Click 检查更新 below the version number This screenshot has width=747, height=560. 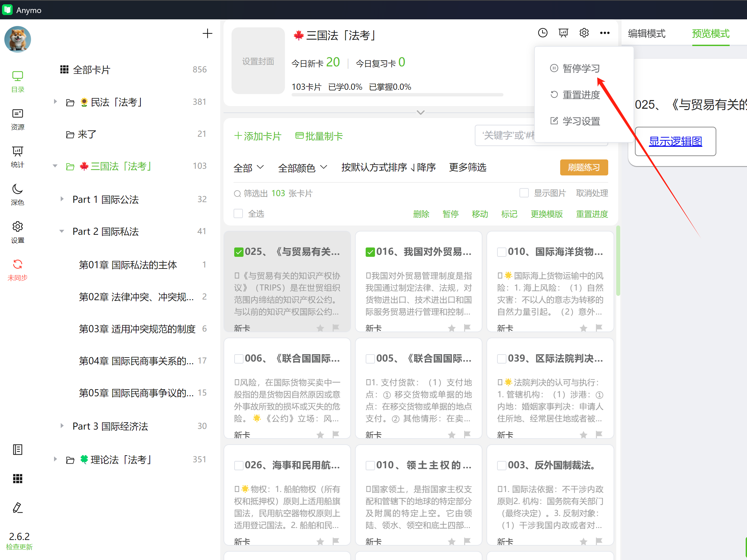point(19,547)
